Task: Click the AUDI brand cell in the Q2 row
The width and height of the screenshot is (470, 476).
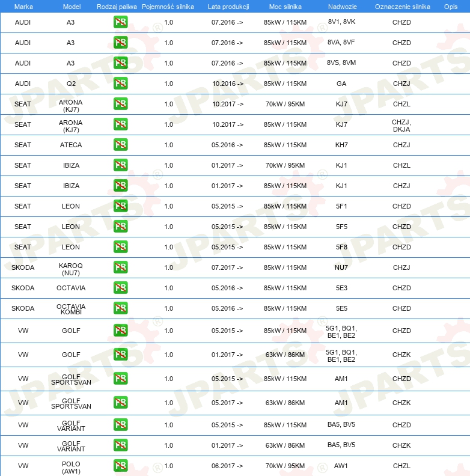Action: (x=23, y=84)
